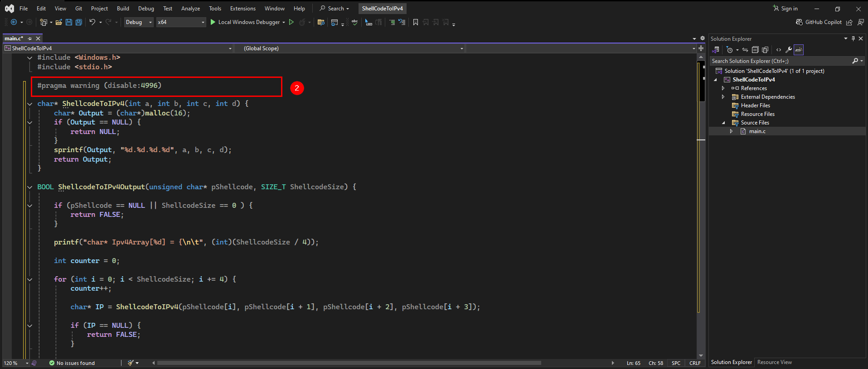Click the Sign in button

[785, 9]
